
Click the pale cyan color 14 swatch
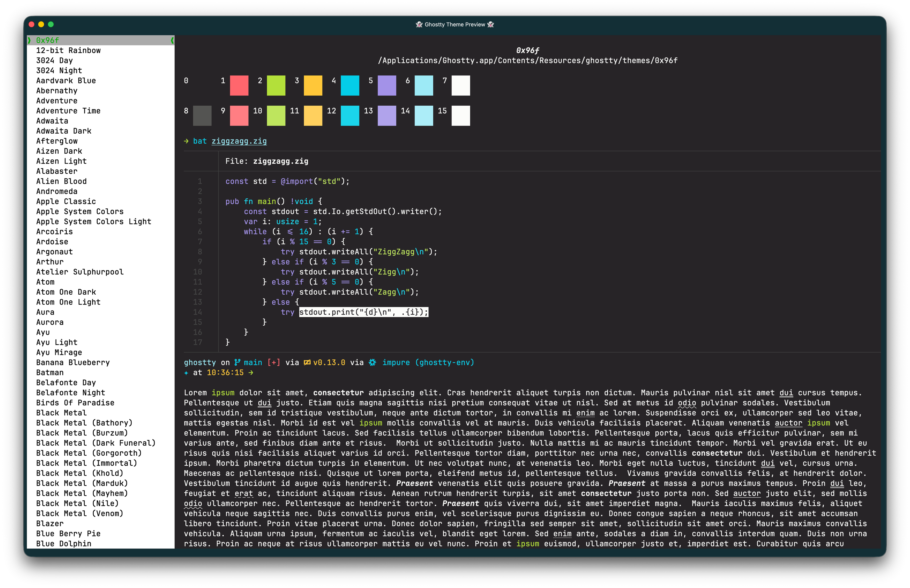424,116
